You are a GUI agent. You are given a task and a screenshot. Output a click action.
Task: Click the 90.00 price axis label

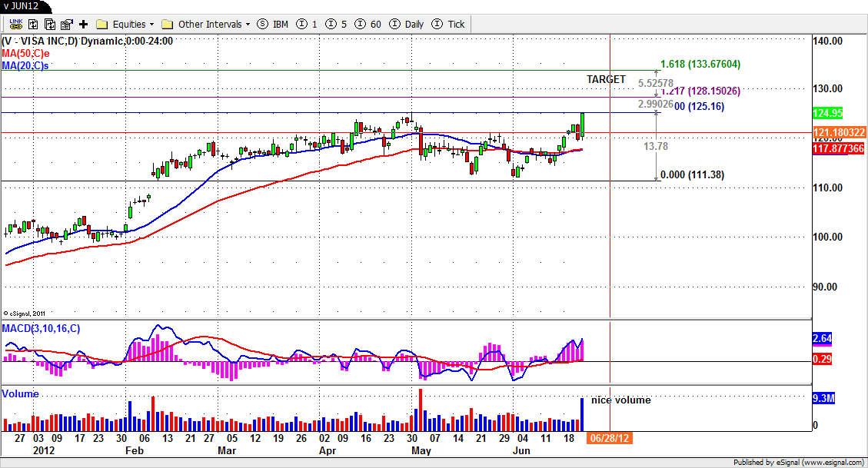tap(826, 287)
